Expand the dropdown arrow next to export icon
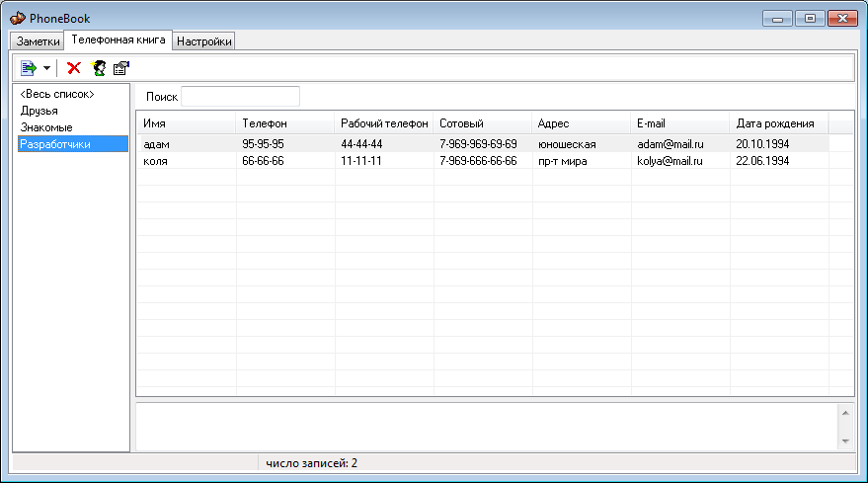 (x=47, y=68)
